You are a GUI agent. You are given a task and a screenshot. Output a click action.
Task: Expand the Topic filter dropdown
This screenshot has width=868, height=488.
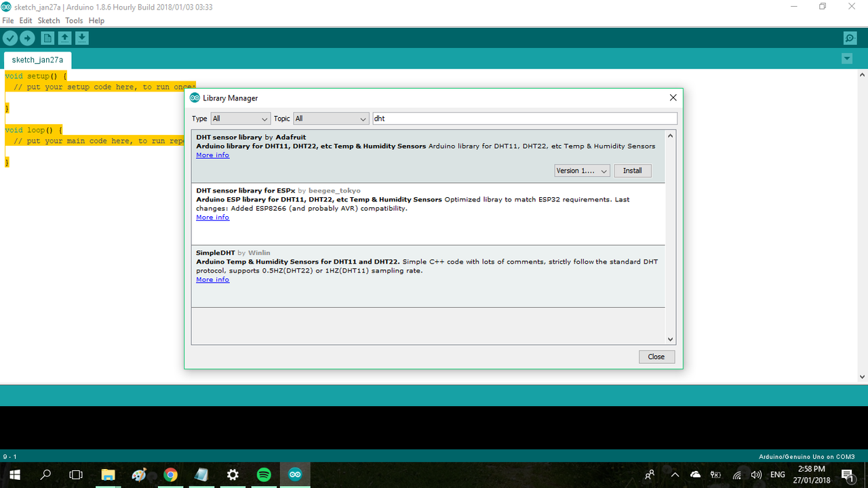(331, 119)
